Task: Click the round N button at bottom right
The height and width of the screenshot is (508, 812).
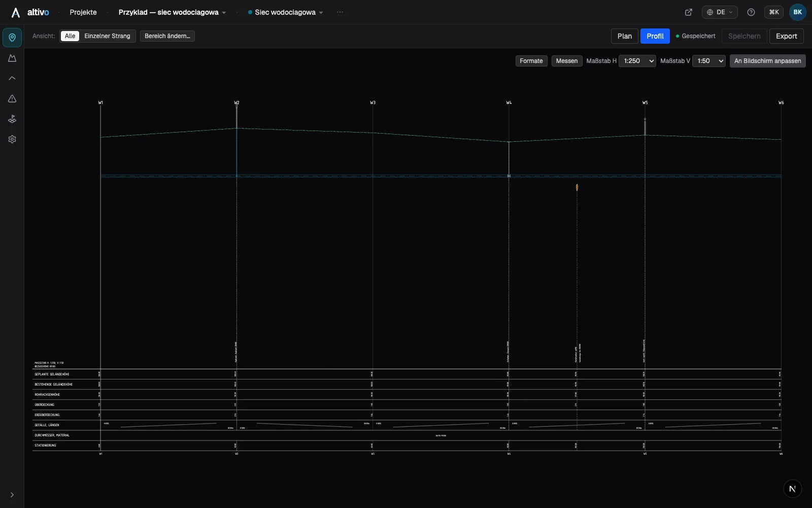Action: (x=793, y=489)
